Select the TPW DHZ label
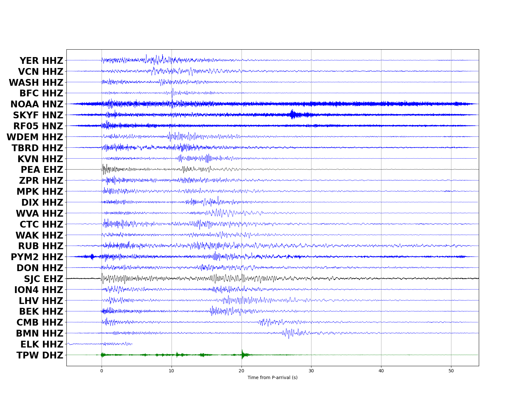 click(x=40, y=355)
